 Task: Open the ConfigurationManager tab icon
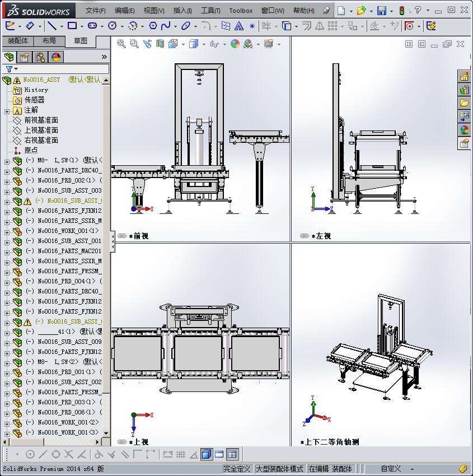tap(40, 57)
